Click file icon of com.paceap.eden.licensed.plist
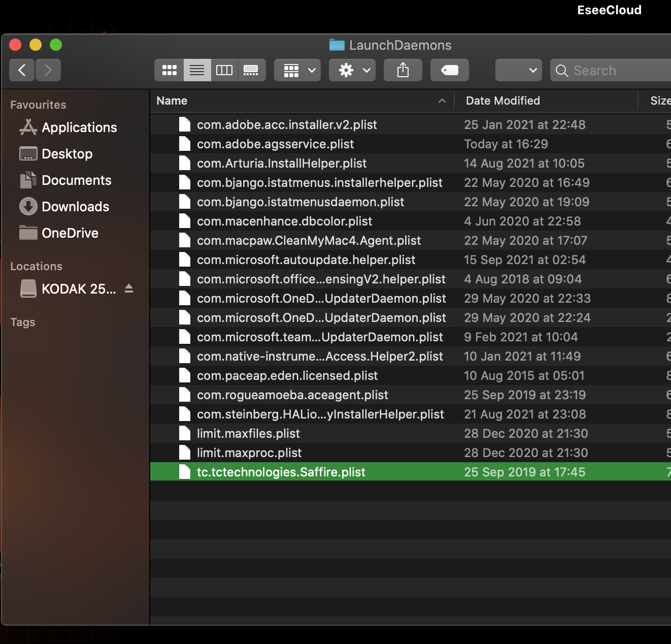This screenshot has width=671, height=644. click(185, 375)
